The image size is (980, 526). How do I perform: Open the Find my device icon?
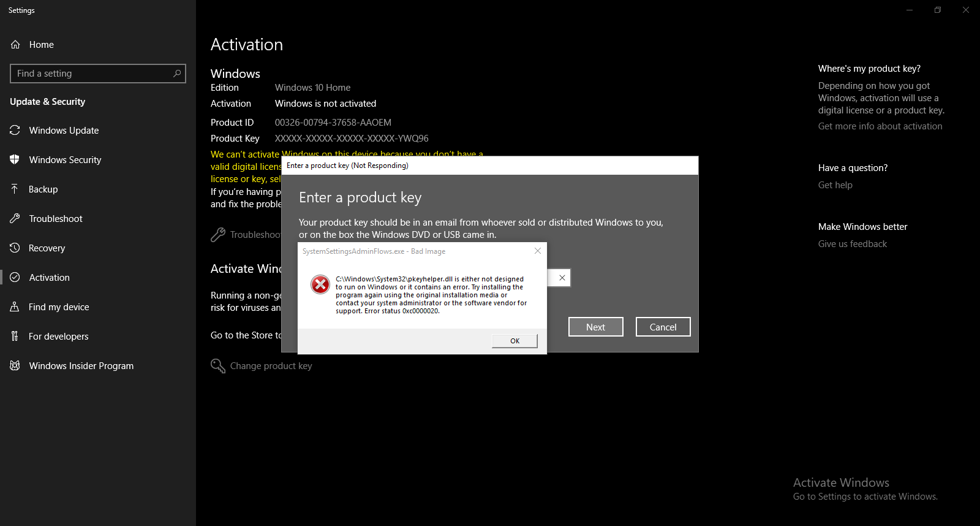coord(15,307)
